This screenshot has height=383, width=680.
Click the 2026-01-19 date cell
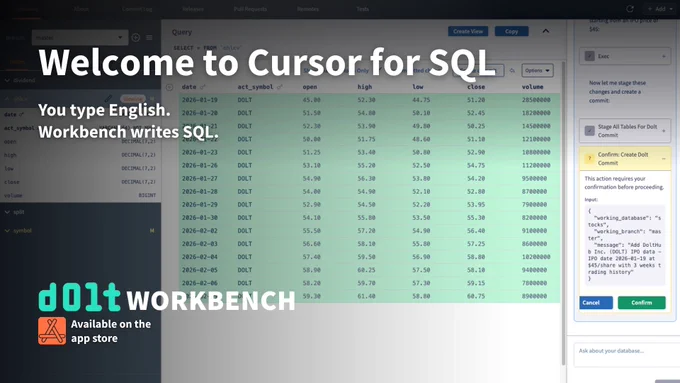[199, 100]
